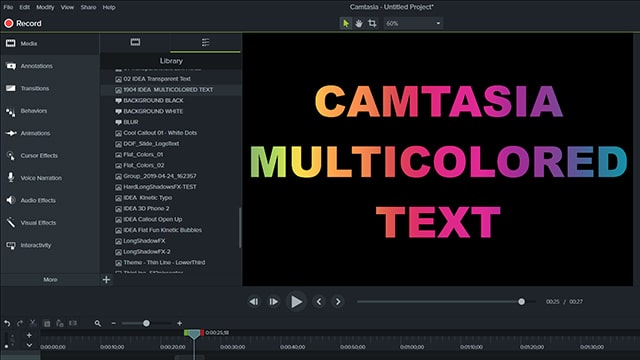Screen dimensions: 640x360
Task: Select Flat_Colors_01 item
Action: [x=171, y=155]
